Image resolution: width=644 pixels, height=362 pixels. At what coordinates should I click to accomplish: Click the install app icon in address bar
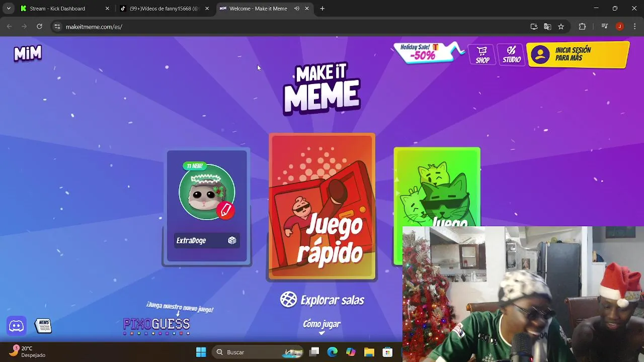534,27
